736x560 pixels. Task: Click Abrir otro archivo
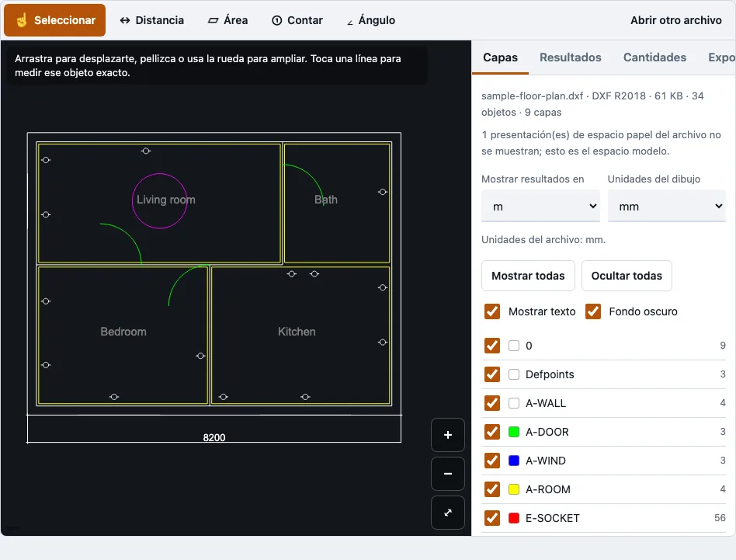point(675,20)
